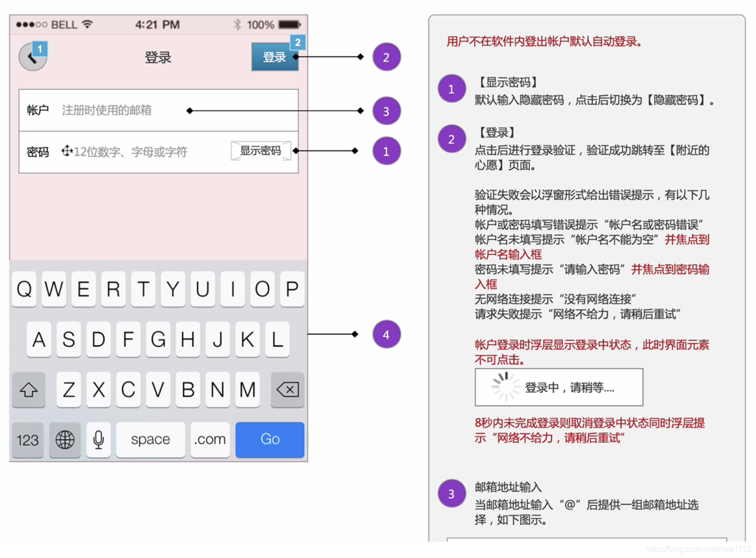Tap the blue 登录 button in header
Screen dimensions: 756x558
click(x=275, y=57)
